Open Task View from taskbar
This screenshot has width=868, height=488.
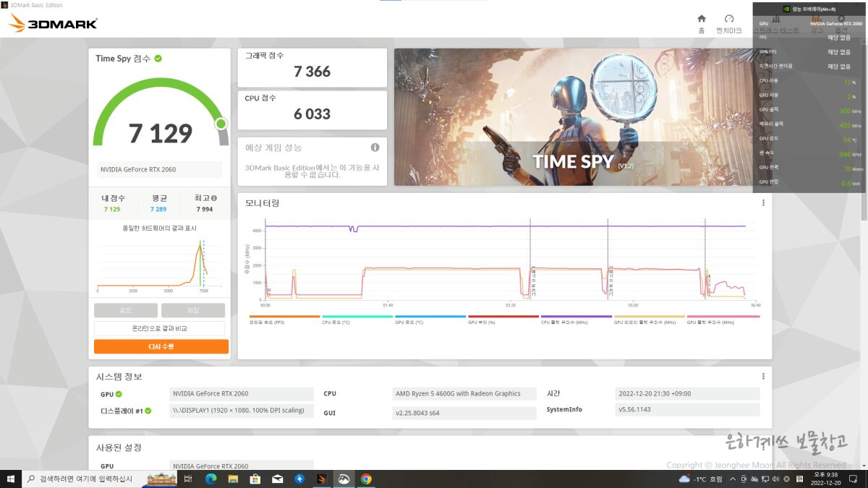coord(188,479)
